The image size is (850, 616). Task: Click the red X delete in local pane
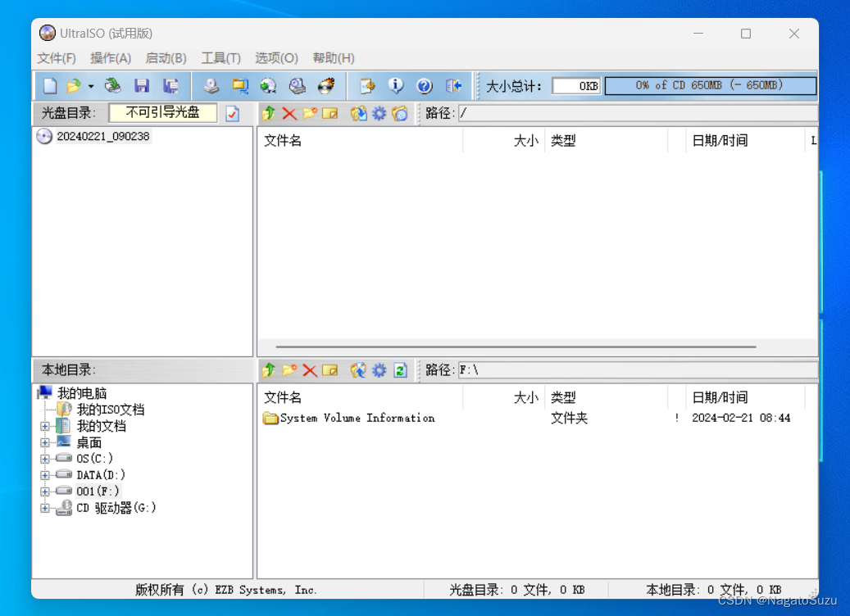310,370
